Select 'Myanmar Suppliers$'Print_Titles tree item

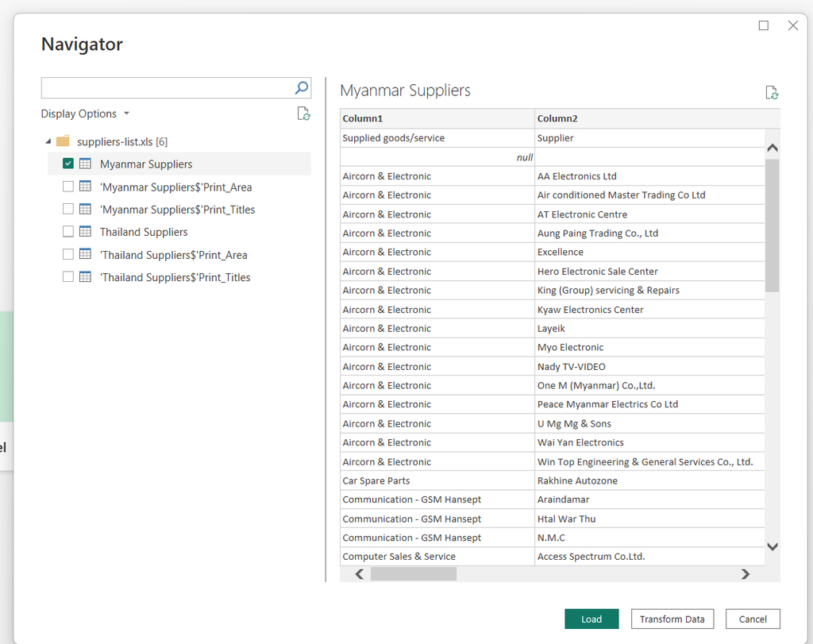click(x=177, y=210)
